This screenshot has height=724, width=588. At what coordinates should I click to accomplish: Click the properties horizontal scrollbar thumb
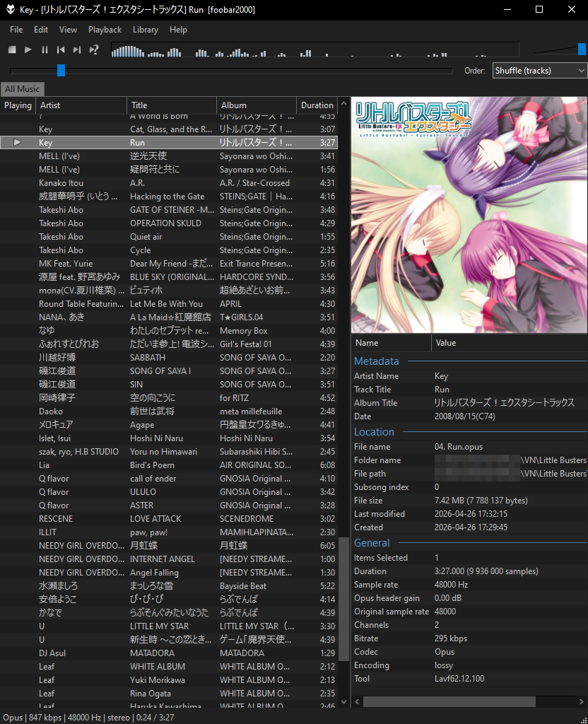pos(449,701)
